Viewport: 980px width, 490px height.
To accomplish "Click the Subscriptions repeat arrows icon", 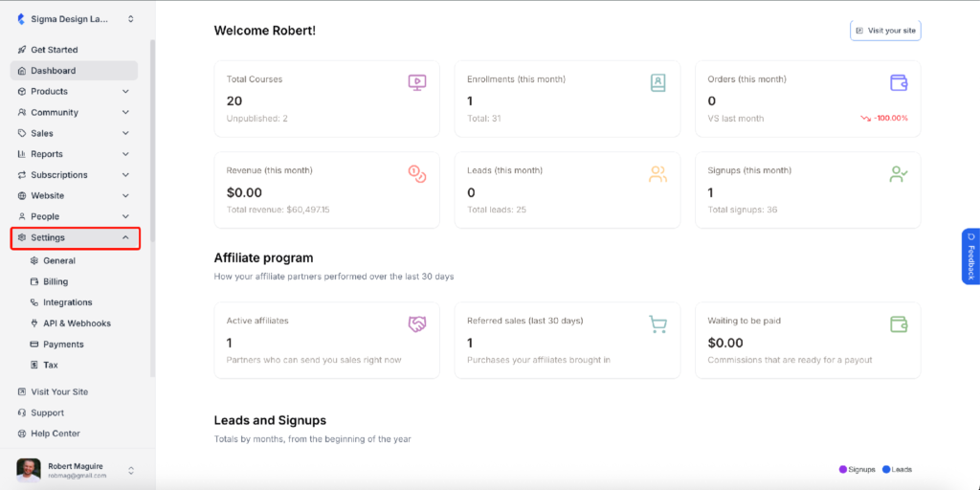I will pos(23,175).
